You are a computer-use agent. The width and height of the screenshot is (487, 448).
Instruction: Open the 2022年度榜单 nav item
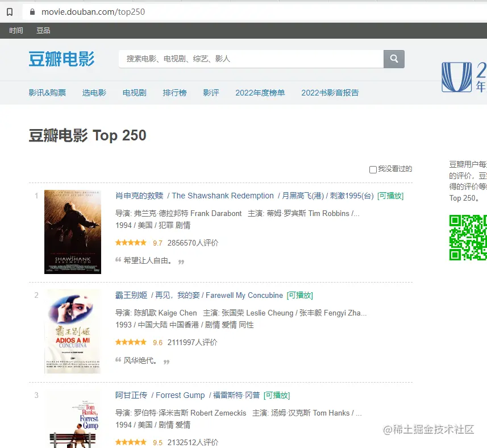coord(260,93)
